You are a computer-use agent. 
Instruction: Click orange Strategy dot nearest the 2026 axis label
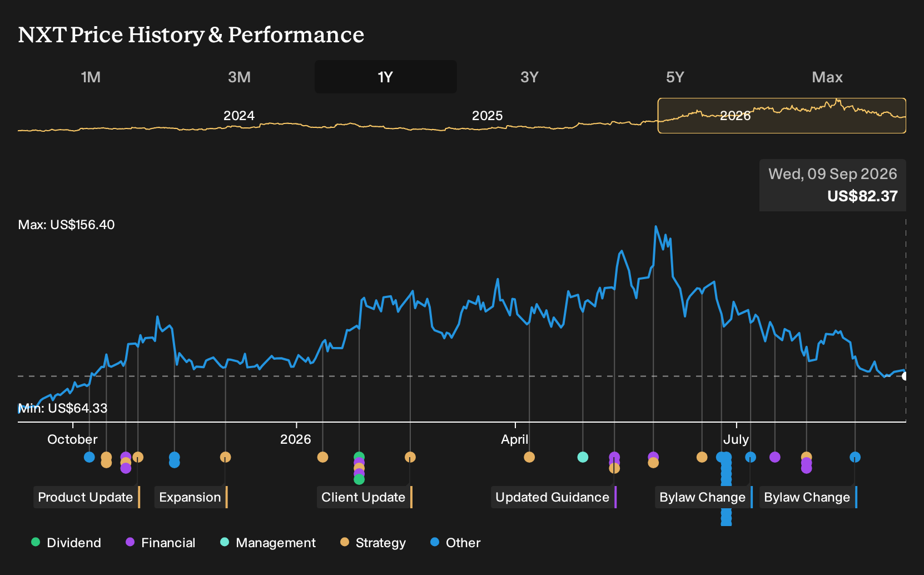[x=322, y=457]
